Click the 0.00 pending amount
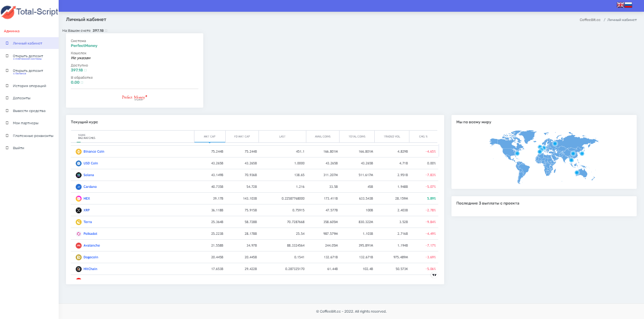 coord(75,82)
